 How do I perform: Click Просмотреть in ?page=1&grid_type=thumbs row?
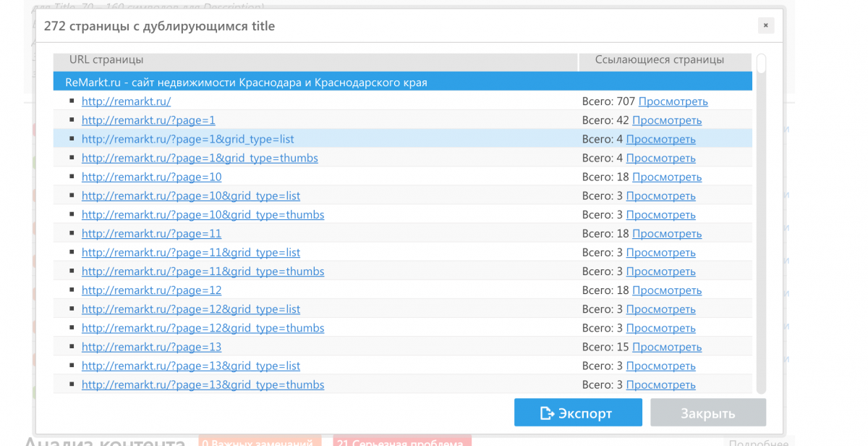click(660, 158)
